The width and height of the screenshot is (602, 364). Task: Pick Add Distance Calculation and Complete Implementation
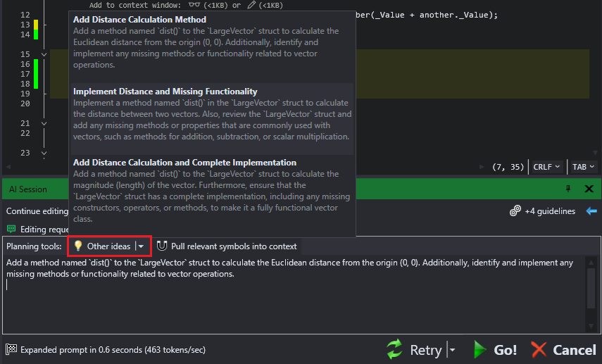point(212,190)
